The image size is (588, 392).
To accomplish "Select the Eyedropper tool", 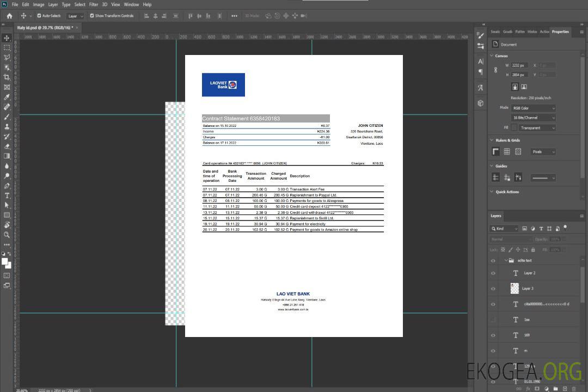I will point(7,97).
